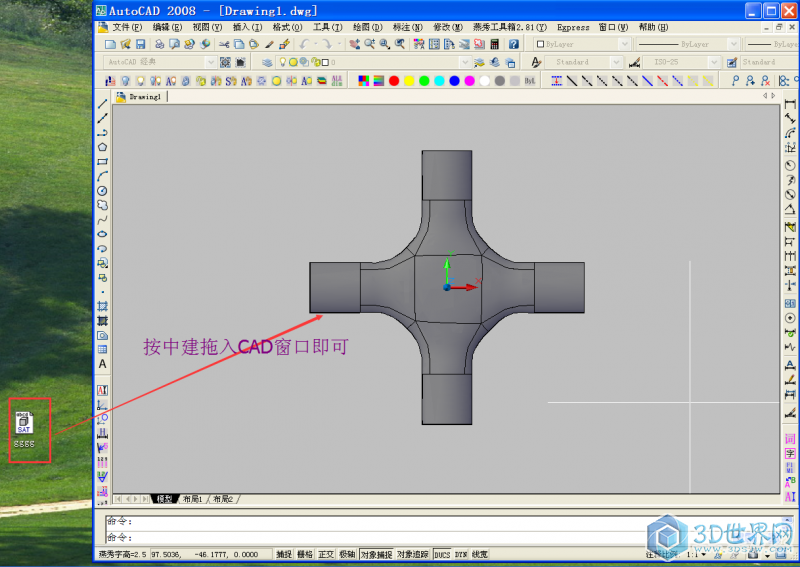Toggle DUCS dynamic UCS

[442, 554]
